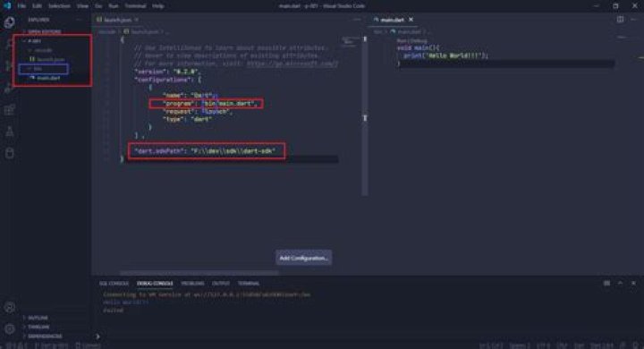Image resolution: width=644 pixels, height=349 pixels.
Task: Click the 'Exited' line in debug console
Action: point(114,311)
